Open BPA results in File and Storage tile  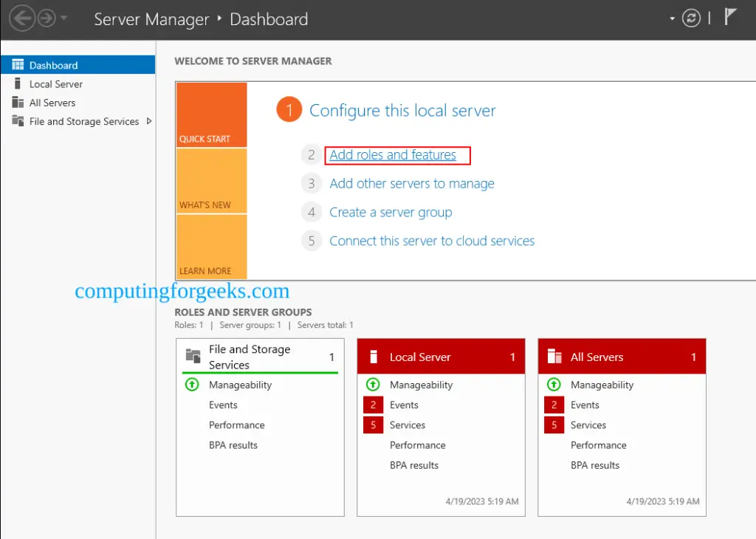(233, 445)
